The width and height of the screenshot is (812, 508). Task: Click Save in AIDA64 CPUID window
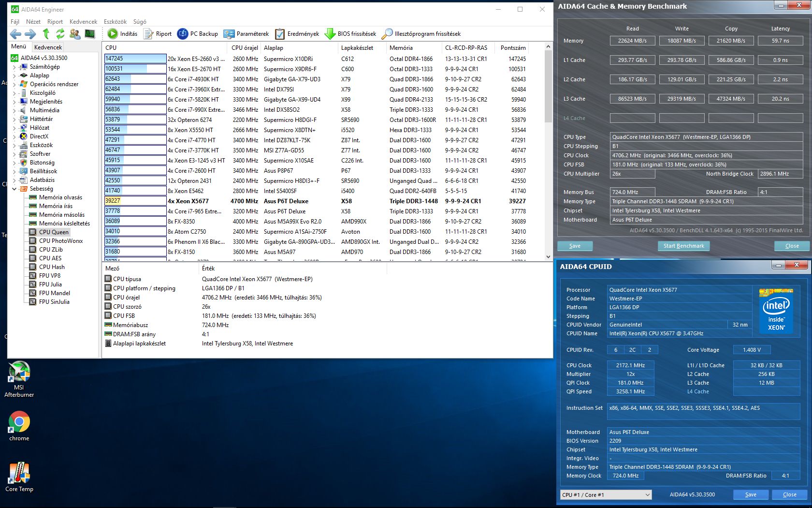[751, 494]
